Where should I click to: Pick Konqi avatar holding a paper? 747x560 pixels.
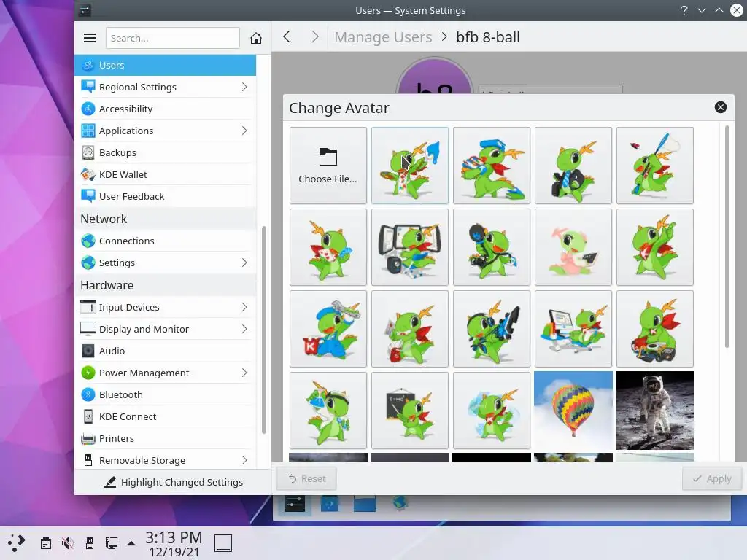pos(410,329)
